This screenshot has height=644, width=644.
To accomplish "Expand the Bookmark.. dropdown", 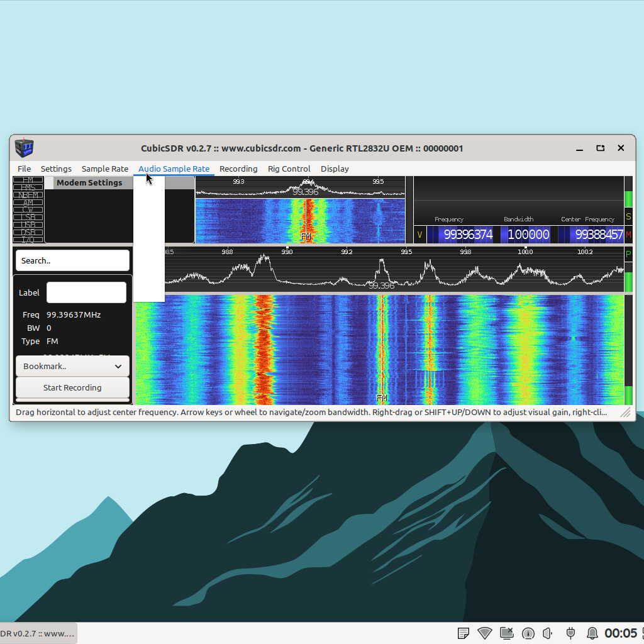I will tap(72, 366).
